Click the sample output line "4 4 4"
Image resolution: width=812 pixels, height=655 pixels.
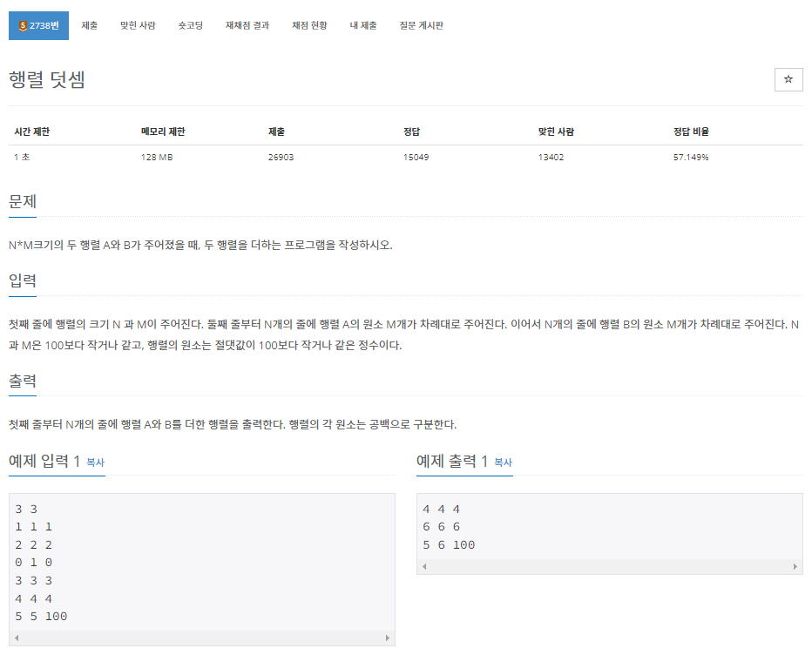(441, 509)
